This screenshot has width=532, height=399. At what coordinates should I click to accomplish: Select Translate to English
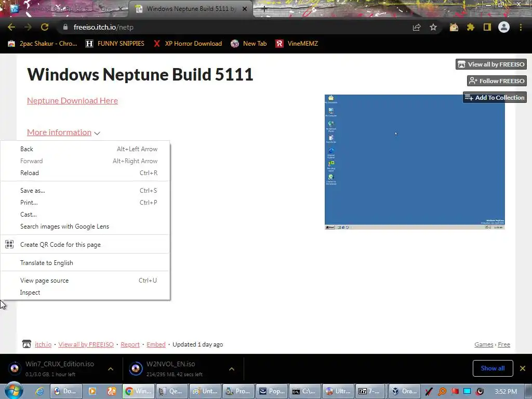pyautogui.click(x=85, y=262)
